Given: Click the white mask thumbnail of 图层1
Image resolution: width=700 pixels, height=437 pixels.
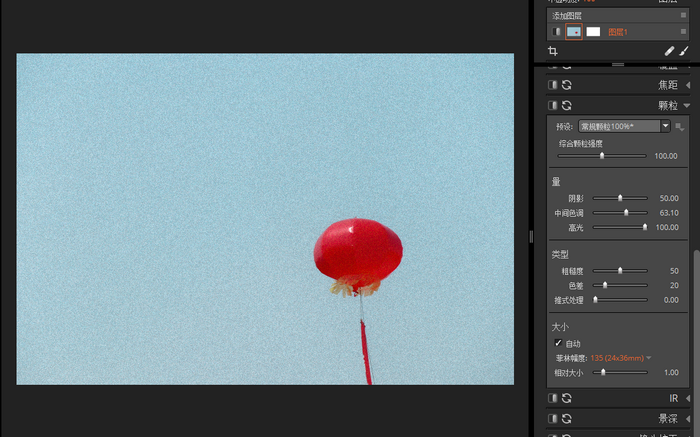Looking at the screenshot, I should tap(593, 32).
